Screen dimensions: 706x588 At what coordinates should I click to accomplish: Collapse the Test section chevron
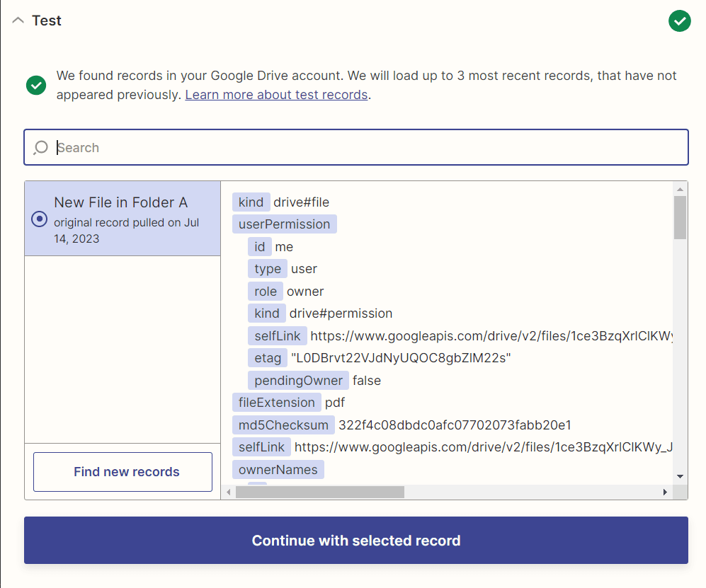click(x=18, y=21)
